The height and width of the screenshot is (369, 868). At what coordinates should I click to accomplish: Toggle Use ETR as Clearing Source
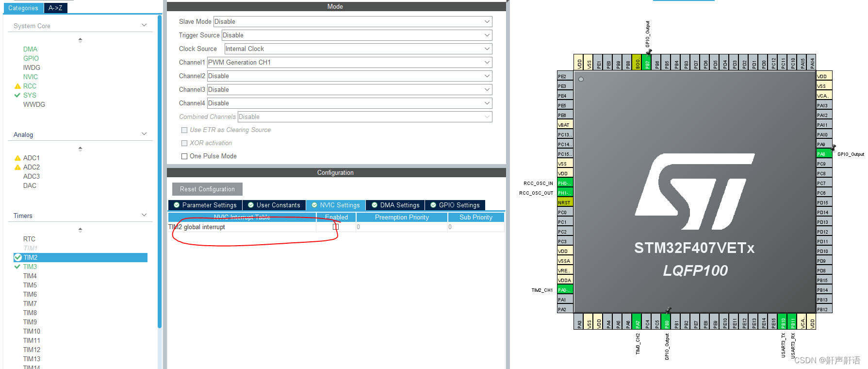184,130
